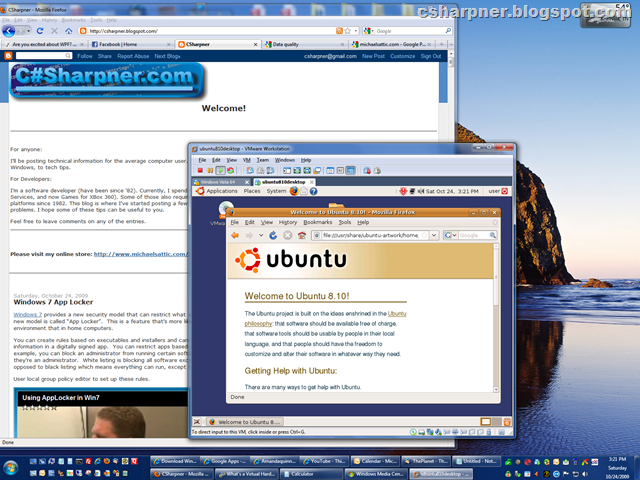Image resolution: width=640 pixels, height=480 pixels.
Task: Click the search magnifier in Ubuntu Firefox
Action: [493, 235]
